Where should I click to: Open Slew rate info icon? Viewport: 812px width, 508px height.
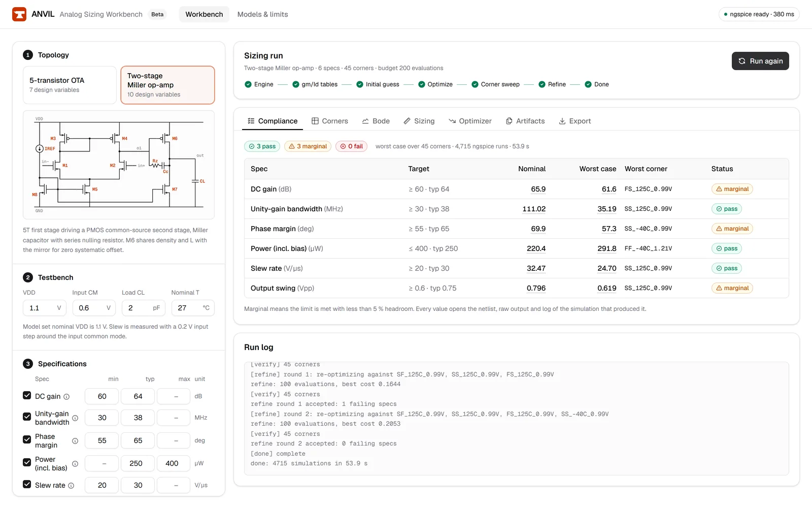coord(71,486)
